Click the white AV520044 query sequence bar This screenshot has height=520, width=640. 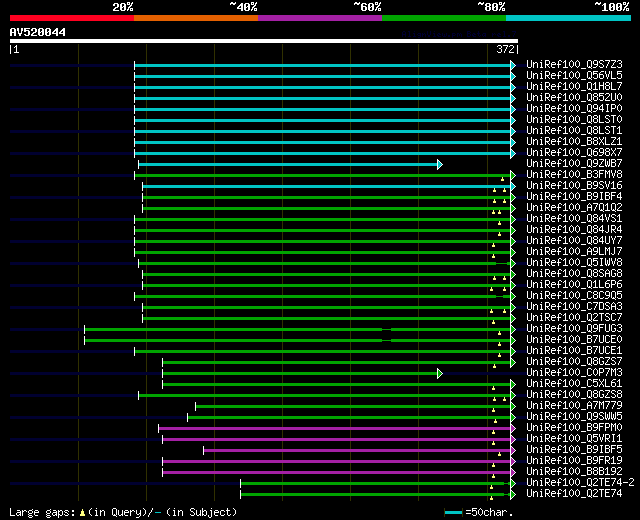tap(264, 41)
